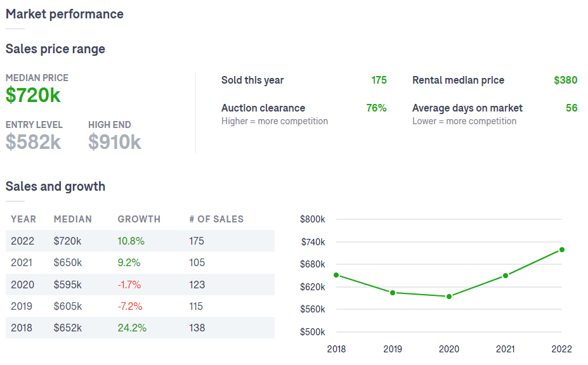Click the 2022 data point on chart

(562, 250)
